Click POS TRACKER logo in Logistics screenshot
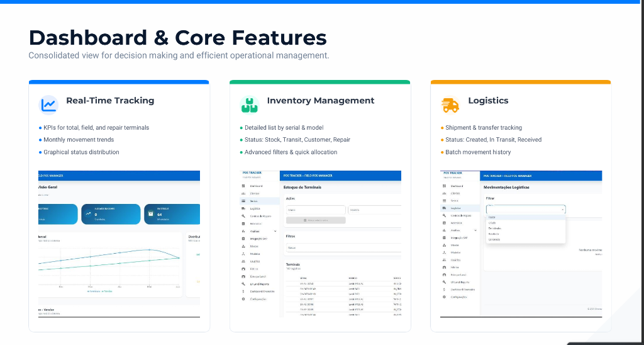The width and height of the screenshot is (644, 345). (452, 173)
